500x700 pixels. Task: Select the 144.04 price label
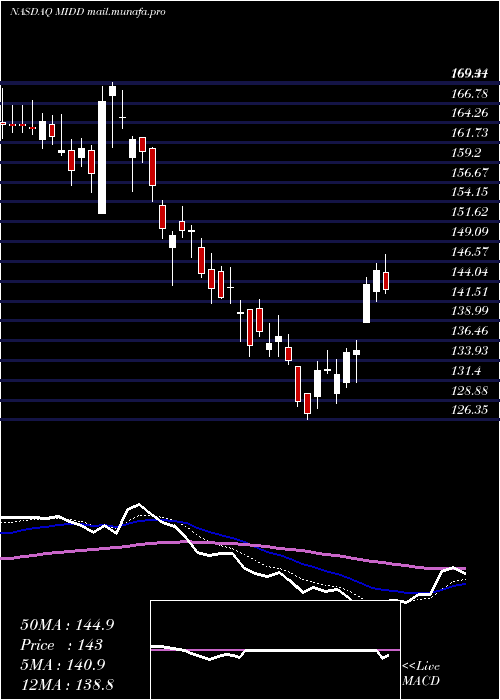[x=470, y=272]
